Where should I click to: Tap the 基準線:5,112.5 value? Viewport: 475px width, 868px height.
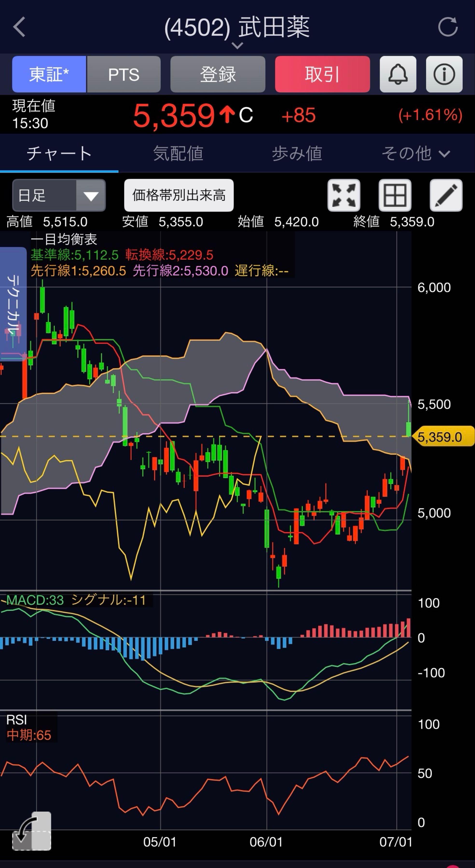75,255
